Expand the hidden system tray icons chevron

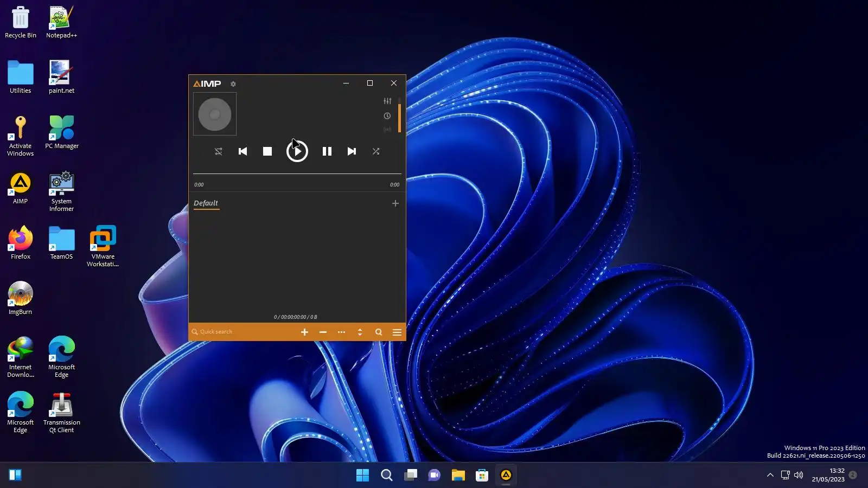point(770,475)
